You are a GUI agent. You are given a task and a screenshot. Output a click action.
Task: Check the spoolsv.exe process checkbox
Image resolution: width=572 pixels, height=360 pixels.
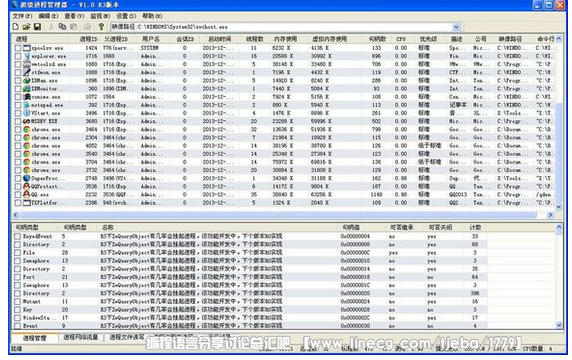18,48
